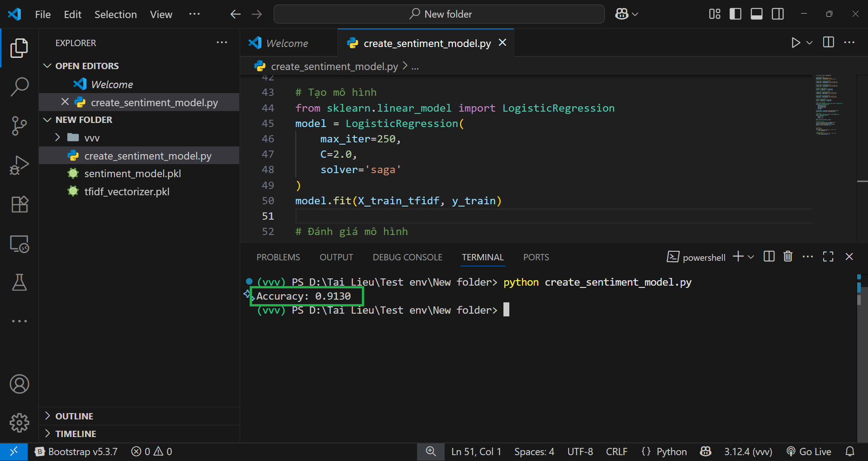The height and width of the screenshot is (461, 868).
Task: Open sentiment_model.pkl in explorer
Action: coord(139,174)
